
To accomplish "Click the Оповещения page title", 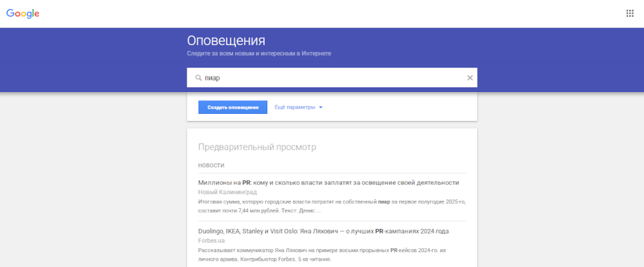I will [226, 41].
